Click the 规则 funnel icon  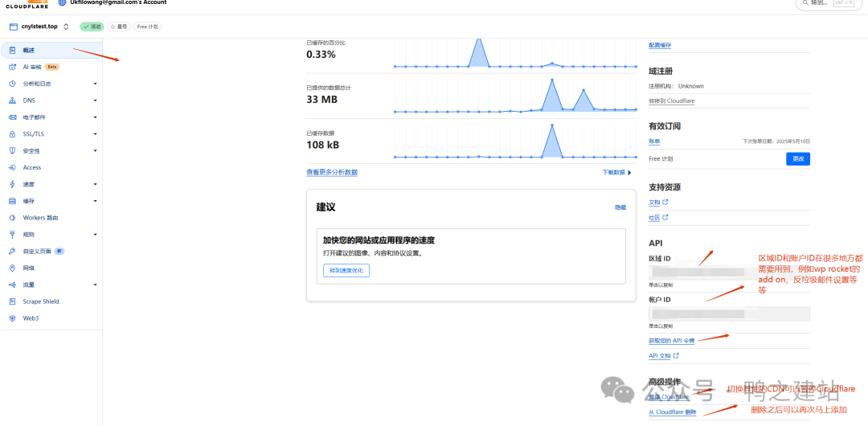(12, 235)
